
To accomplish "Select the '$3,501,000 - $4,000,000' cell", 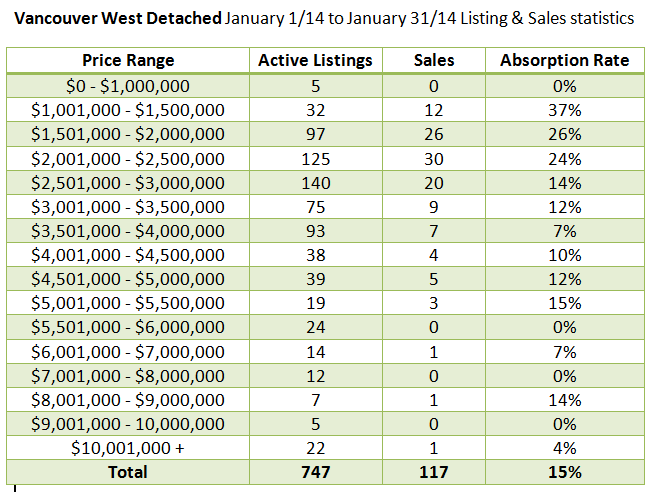I will pos(128,231).
